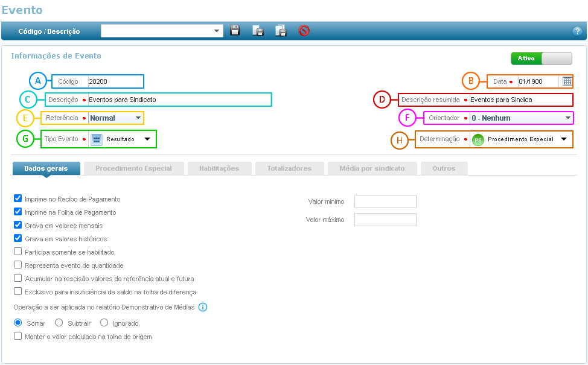Click the Descrição text field
This screenshot has width=588, height=365.
[179, 100]
